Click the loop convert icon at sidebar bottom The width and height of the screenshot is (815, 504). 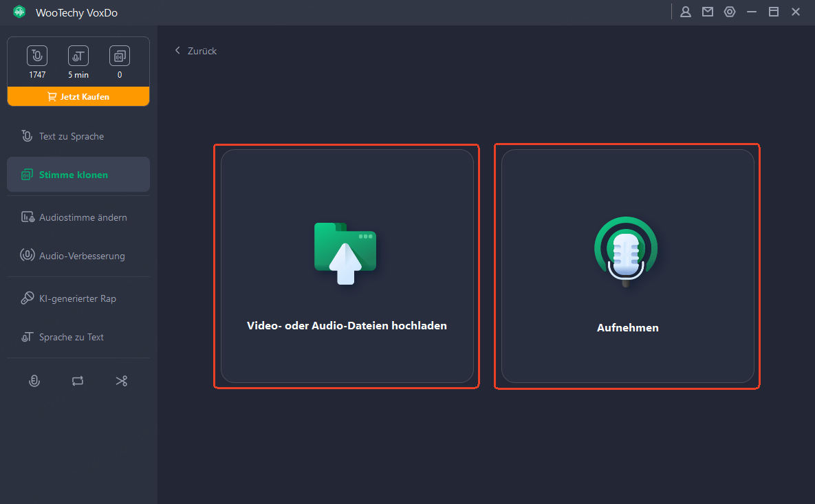78,381
